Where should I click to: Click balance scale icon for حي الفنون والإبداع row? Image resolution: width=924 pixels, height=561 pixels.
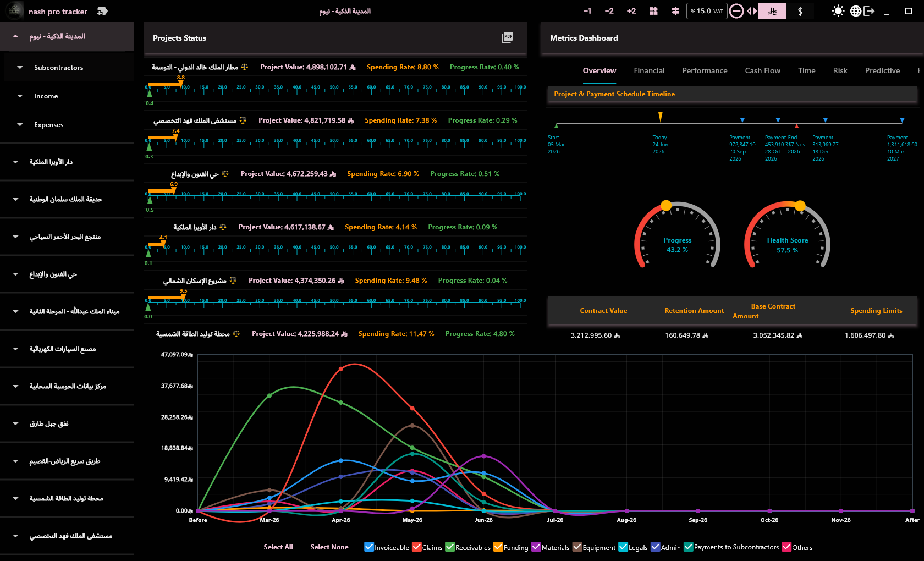coord(225,174)
